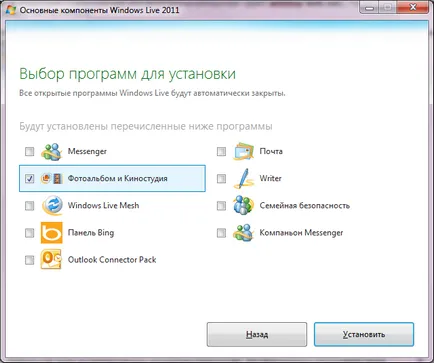Enable the Messenger checkbox

[30, 152]
